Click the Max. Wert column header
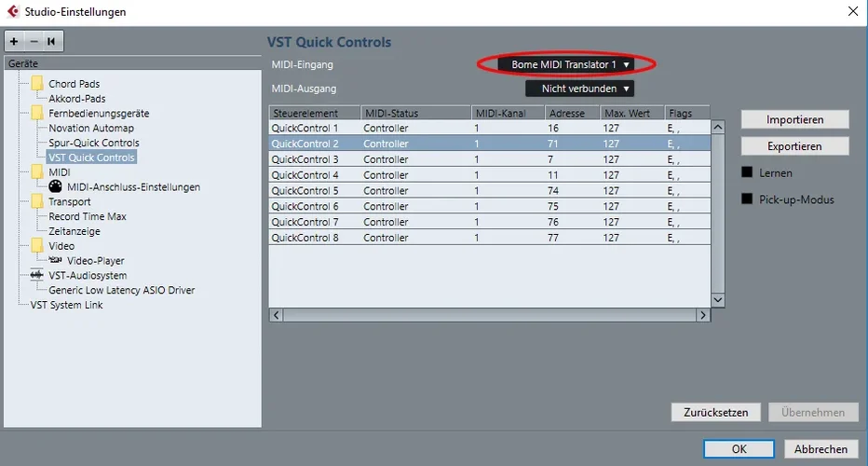This screenshot has width=868, height=466. (x=632, y=113)
